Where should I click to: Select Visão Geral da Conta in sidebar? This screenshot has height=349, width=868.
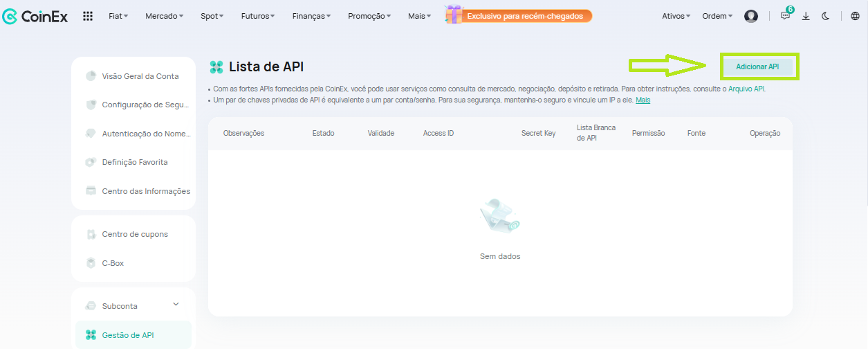coord(140,76)
